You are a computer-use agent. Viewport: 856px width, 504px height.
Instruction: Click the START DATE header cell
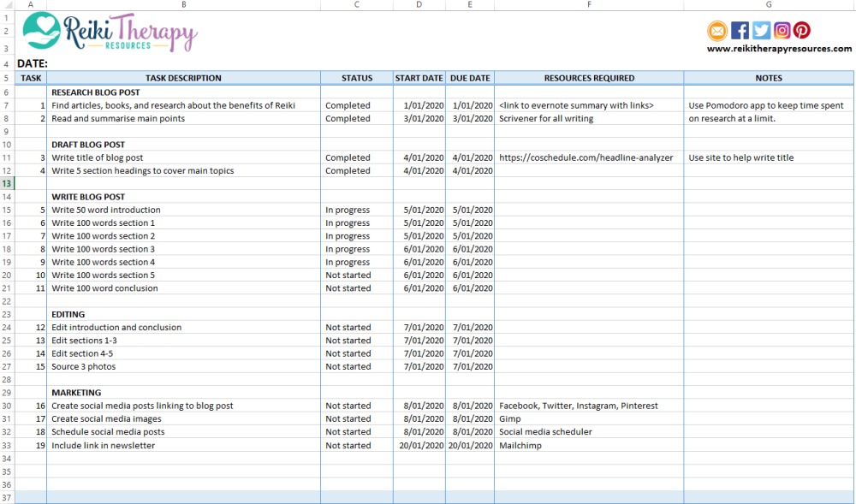[x=419, y=78]
